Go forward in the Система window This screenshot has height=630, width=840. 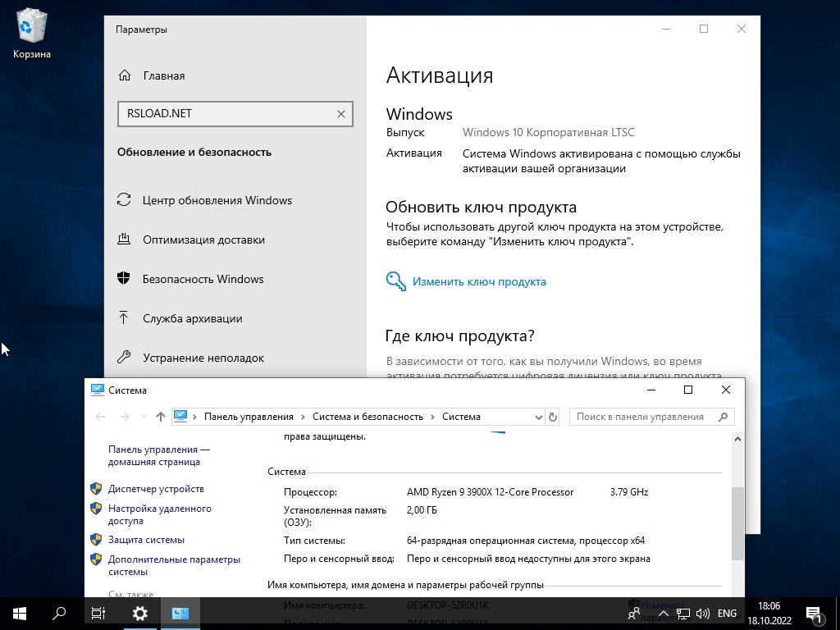[x=125, y=417]
